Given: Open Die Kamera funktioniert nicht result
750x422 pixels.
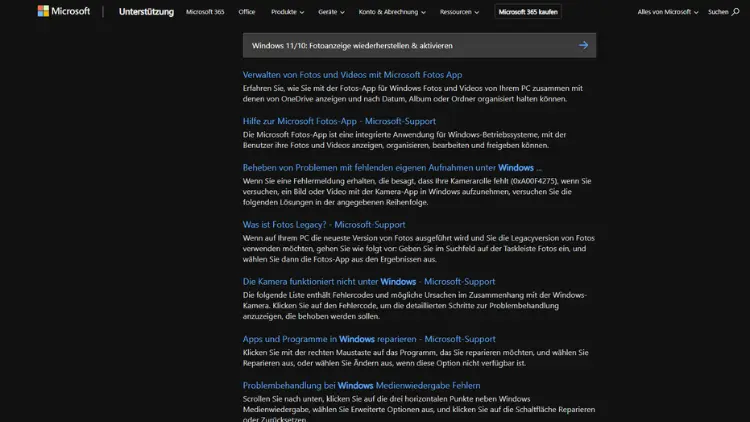Looking at the screenshot, I should pyautogui.click(x=369, y=281).
